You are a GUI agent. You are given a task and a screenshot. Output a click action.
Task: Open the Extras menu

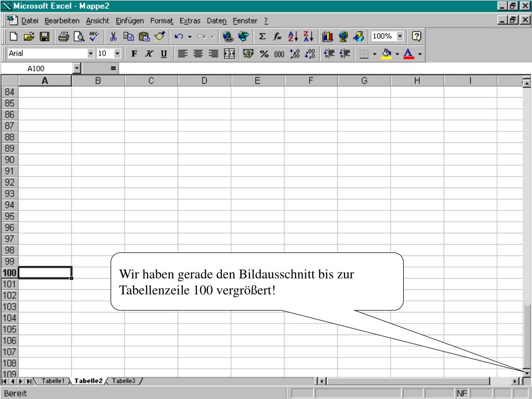[190, 21]
